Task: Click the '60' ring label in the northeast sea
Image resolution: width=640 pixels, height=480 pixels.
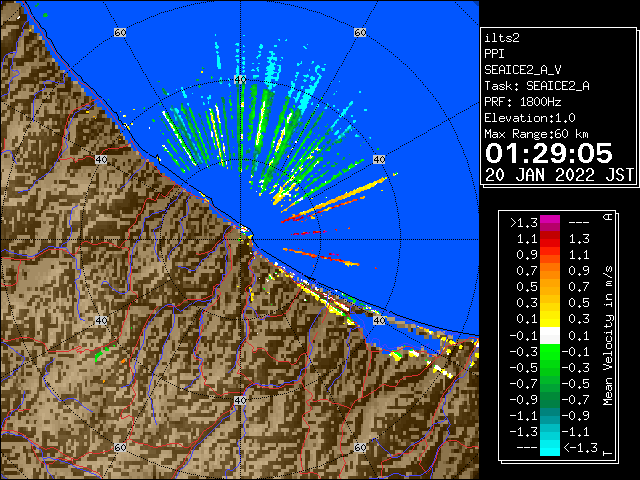Action: [x=360, y=32]
